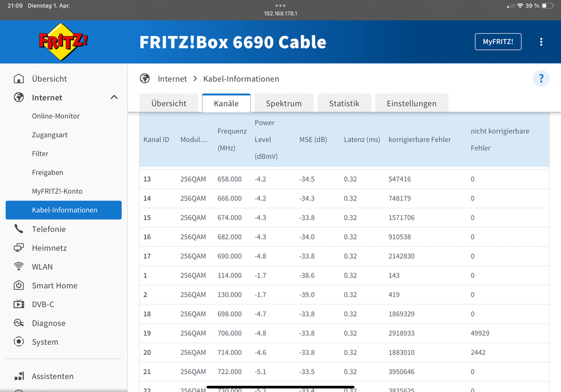The image size is (561, 392).
Task: Click the Übersicht house icon
Action: [19, 79]
